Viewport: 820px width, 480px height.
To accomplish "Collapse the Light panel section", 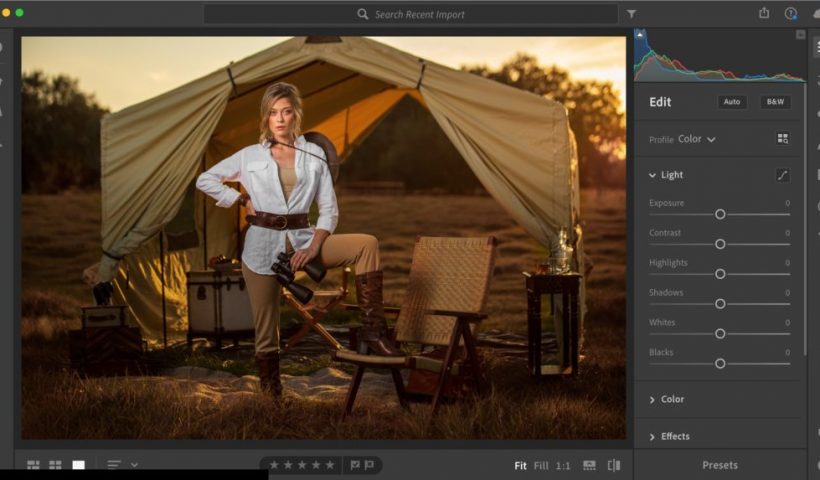I will click(x=653, y=175).
